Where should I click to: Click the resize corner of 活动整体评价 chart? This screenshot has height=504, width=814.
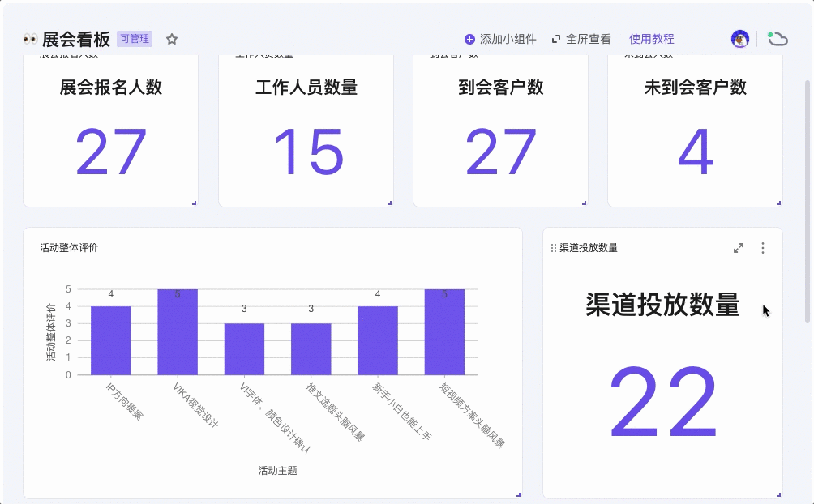[x=519, y=494]
